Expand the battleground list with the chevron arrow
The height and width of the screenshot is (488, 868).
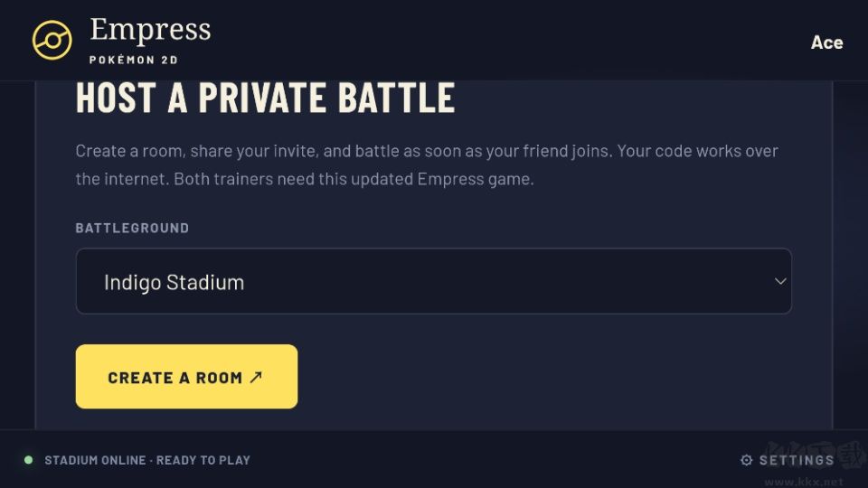tap(780, 281)
